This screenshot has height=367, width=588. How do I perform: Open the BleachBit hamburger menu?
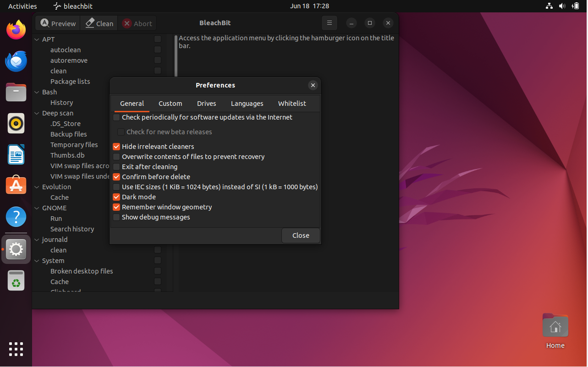coord(329,23)
